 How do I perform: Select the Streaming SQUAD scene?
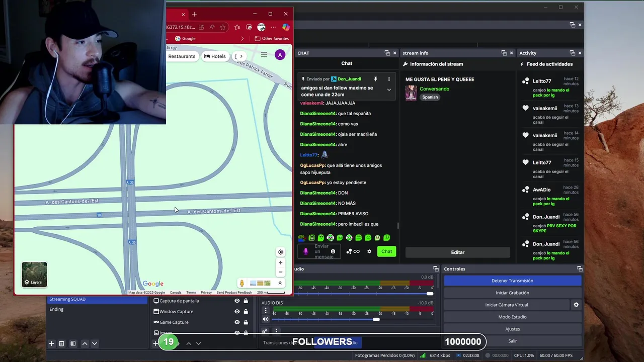coord(98,299)
